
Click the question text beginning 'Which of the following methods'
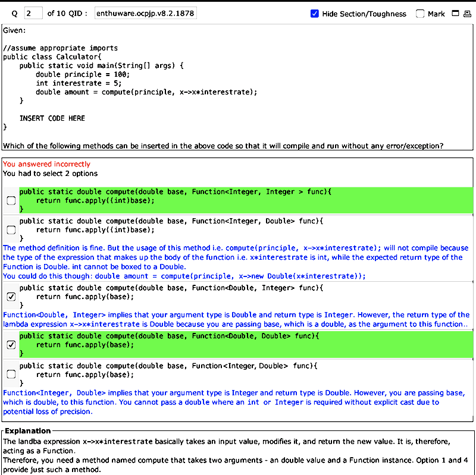pyautogui.click(x=223, y=146)
